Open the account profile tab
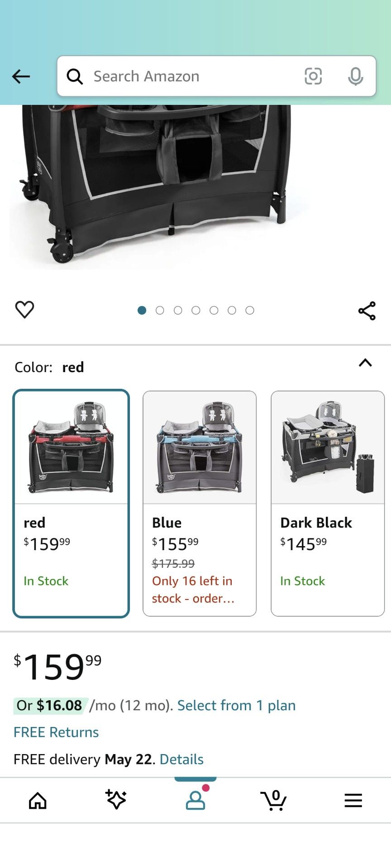 pyautogui.click(x=195, y=800)
